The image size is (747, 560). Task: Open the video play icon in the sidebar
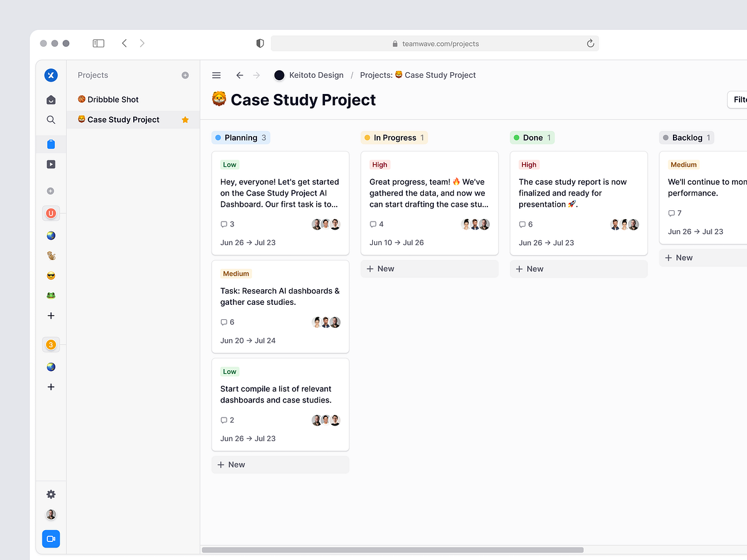pos(51,164)
